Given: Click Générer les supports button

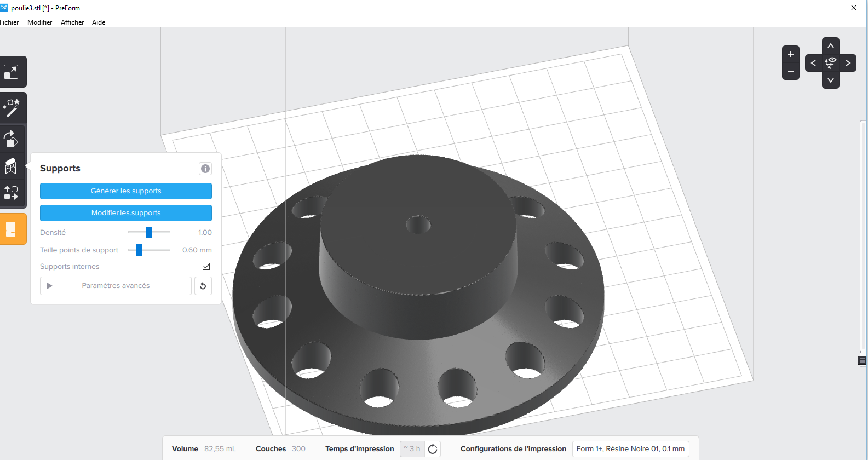Looking at the screenshot, I should (x=126, y=191).
